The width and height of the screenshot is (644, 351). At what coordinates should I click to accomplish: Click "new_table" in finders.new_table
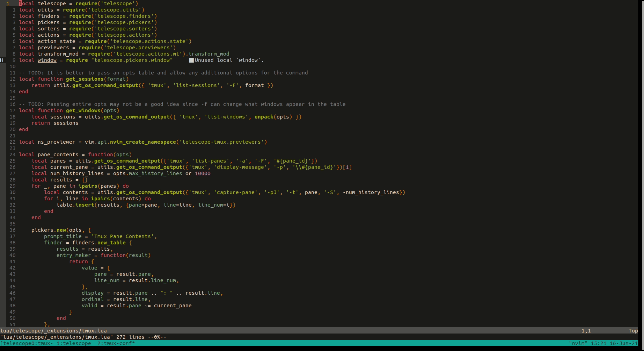click(x=111, y=243)
